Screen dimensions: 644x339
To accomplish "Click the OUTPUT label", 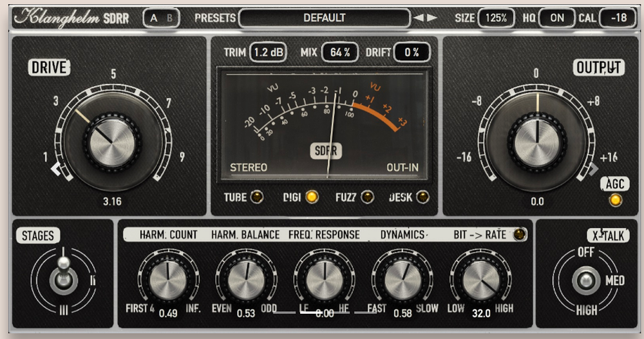I will 599,68.
